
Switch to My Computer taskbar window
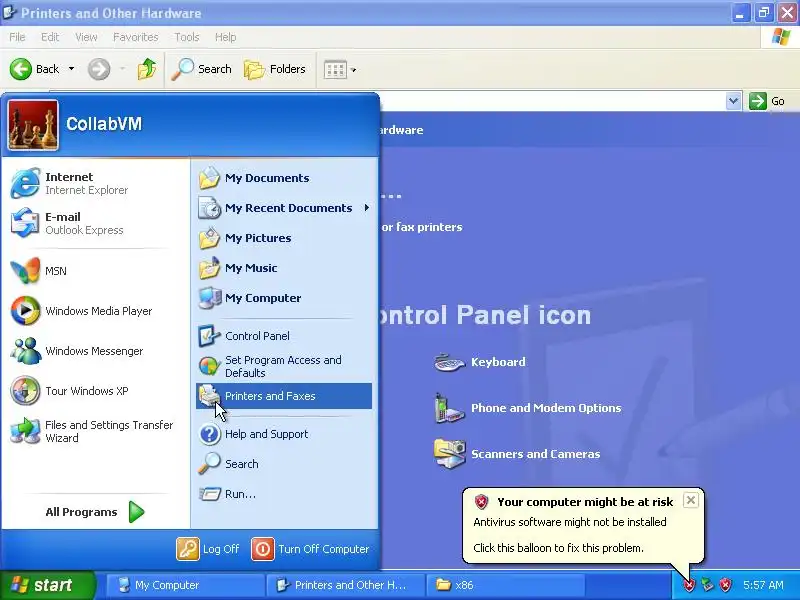coord(186,585)
